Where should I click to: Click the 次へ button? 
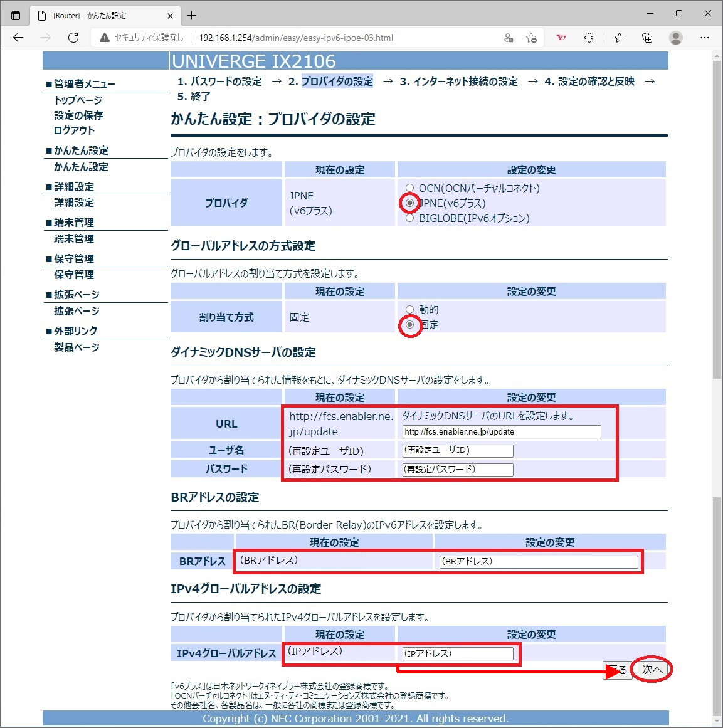pos(652,670)
